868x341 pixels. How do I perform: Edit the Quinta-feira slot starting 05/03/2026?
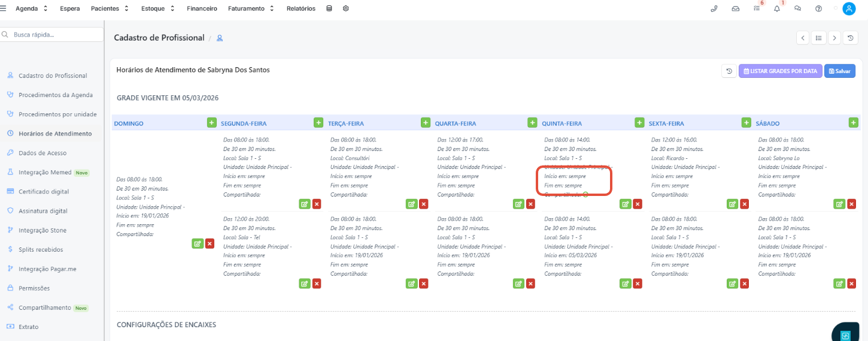click(x=626, y=283)
